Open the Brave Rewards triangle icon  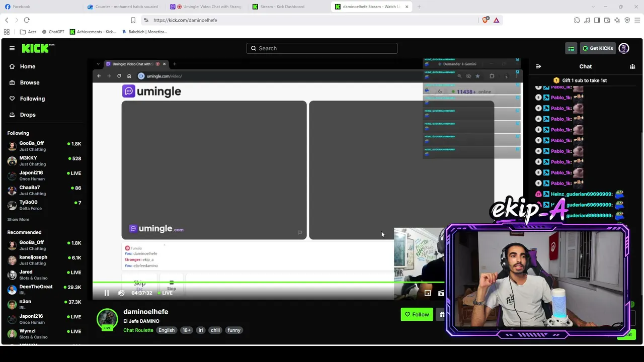tap(496, 20)
